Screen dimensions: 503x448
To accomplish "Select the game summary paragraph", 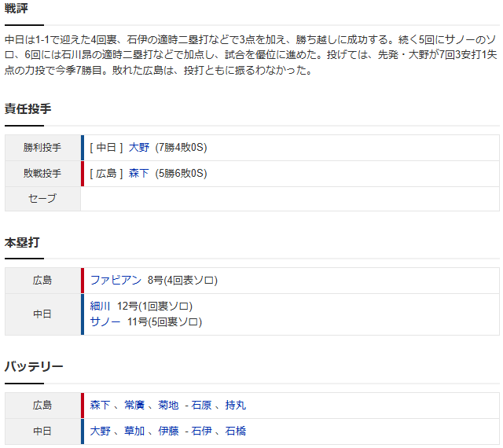I will pos(251,55).
